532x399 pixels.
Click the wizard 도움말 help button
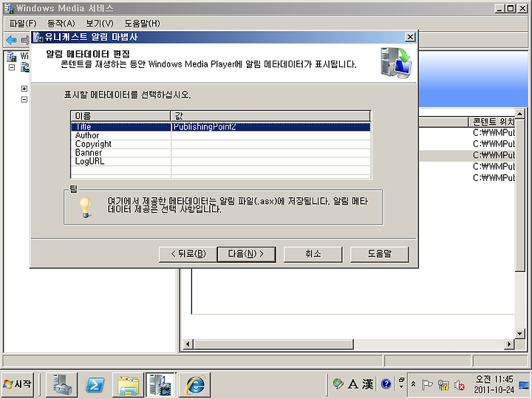click(379, 254)
